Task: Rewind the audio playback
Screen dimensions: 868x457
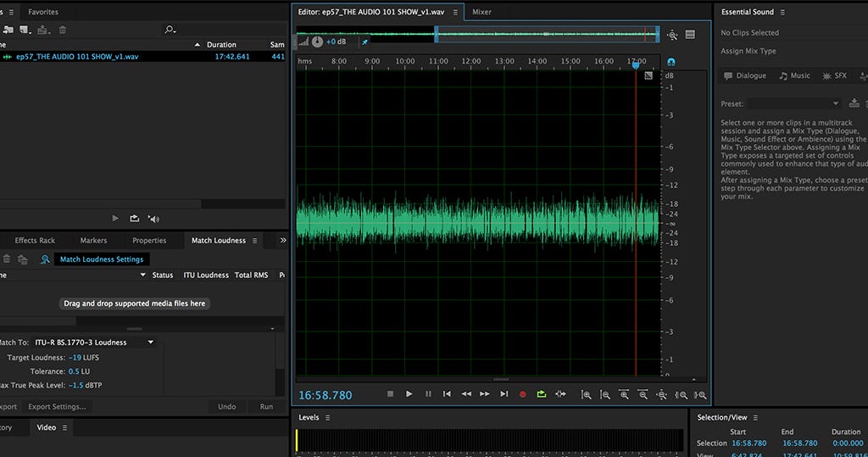Action: (x=466, y=394)
